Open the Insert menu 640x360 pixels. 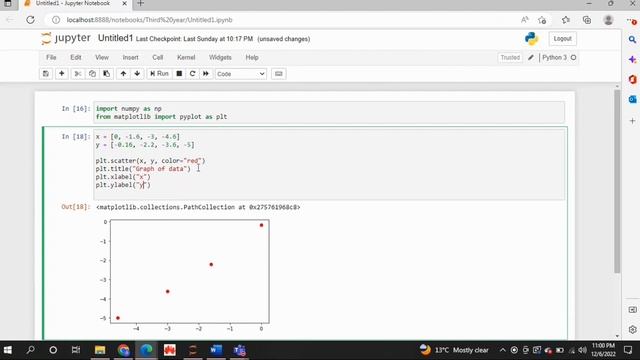tap(131, 58)
